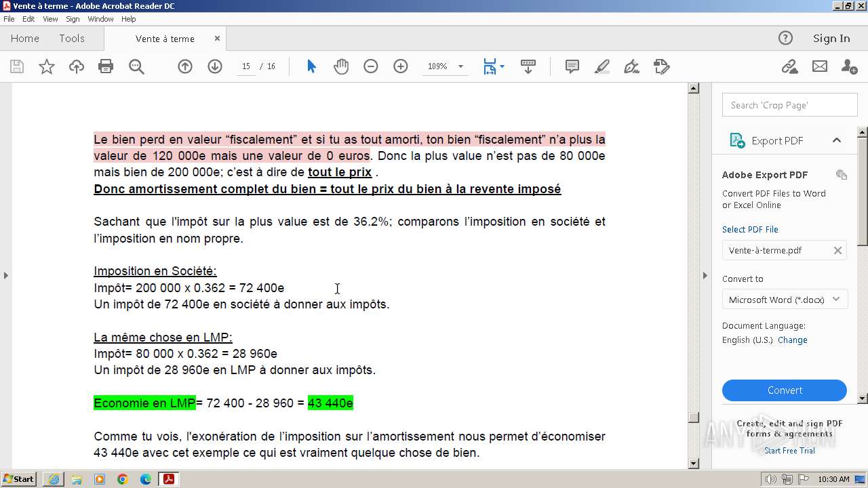Open Internet Explorer from taskbar
Viewport: 868px width, 488px height.
point(54,479)
